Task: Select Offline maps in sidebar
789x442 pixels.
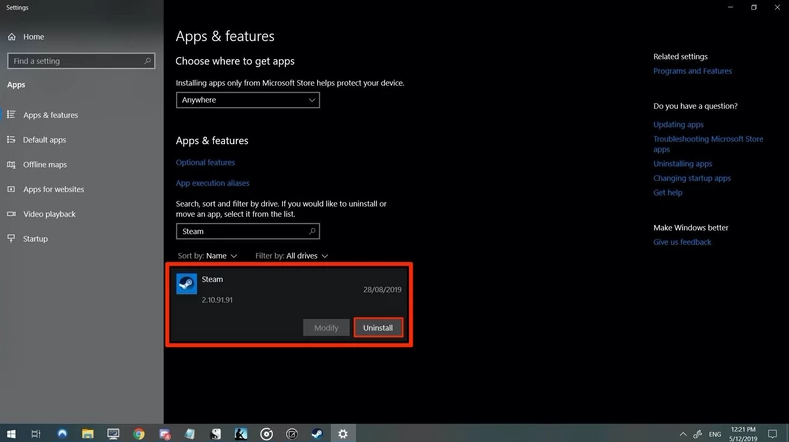Action: [45, 164]
